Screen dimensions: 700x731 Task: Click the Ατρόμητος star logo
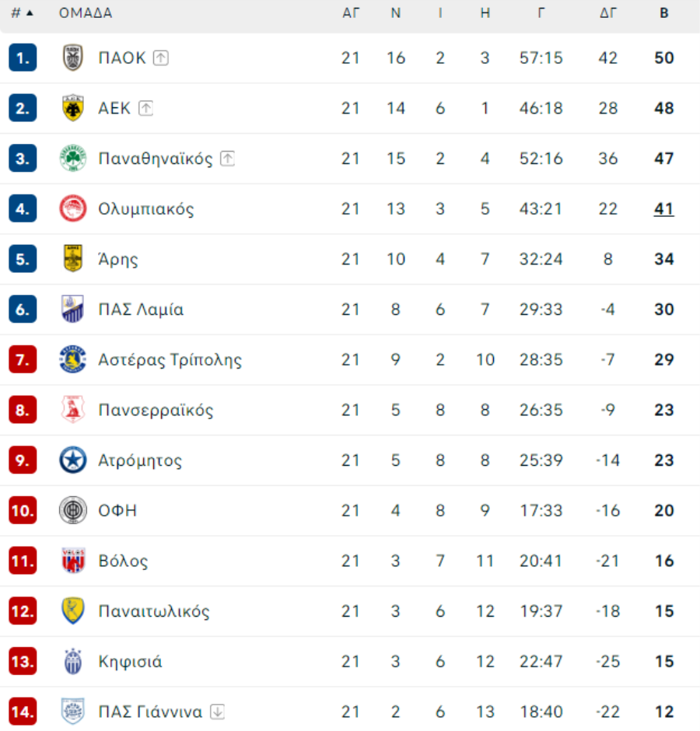coord(73,460)
